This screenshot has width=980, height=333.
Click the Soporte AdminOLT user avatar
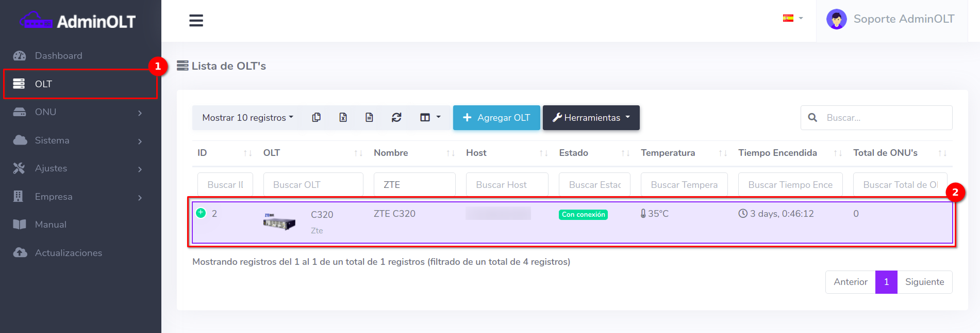click(836, 20)
